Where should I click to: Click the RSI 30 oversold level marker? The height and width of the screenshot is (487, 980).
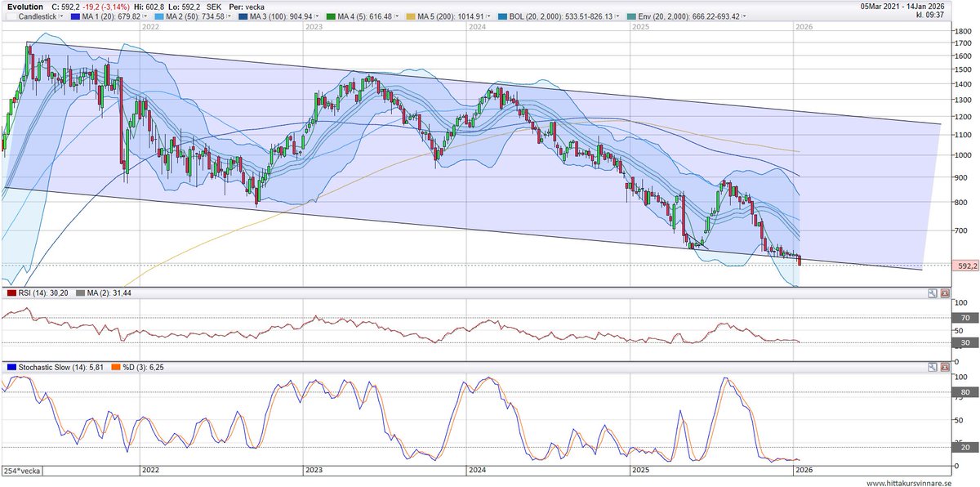pos(964,342)
